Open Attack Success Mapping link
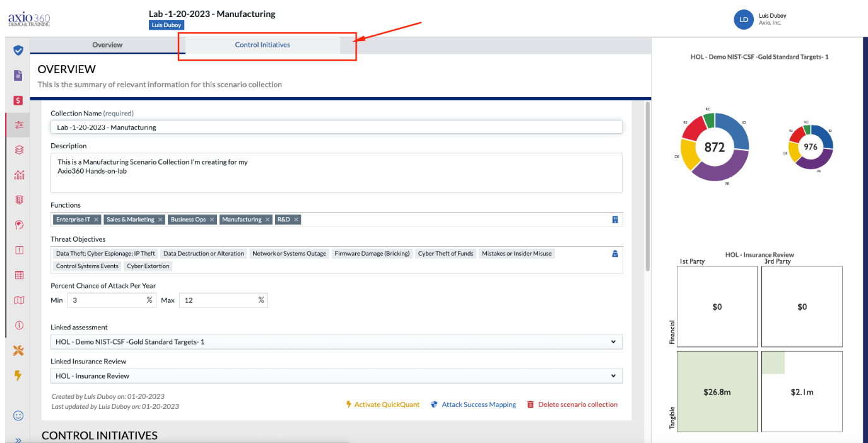This screenshot has height=443, width=868. point(473,405)
